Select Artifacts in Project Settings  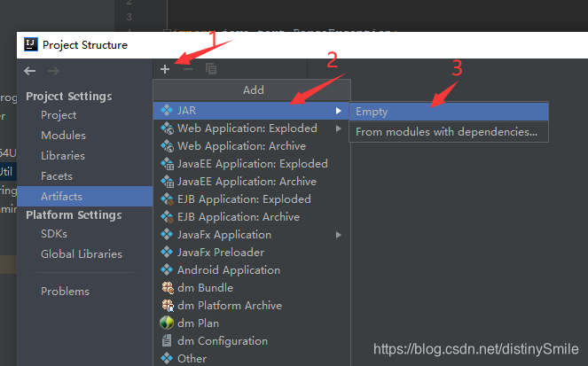click(85, 197)
